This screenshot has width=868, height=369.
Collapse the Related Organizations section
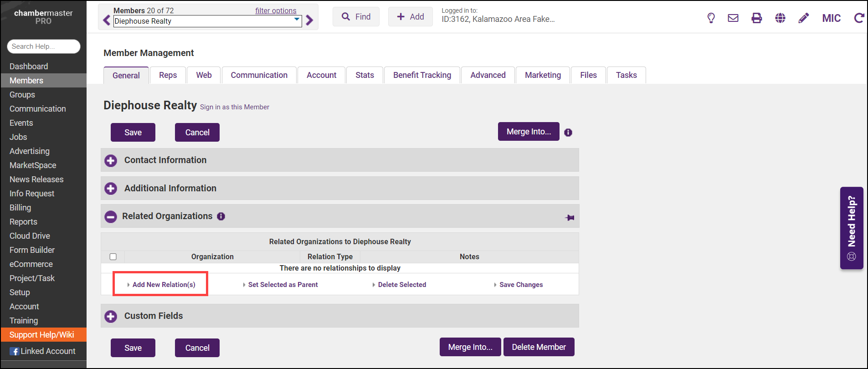(111, 217)
